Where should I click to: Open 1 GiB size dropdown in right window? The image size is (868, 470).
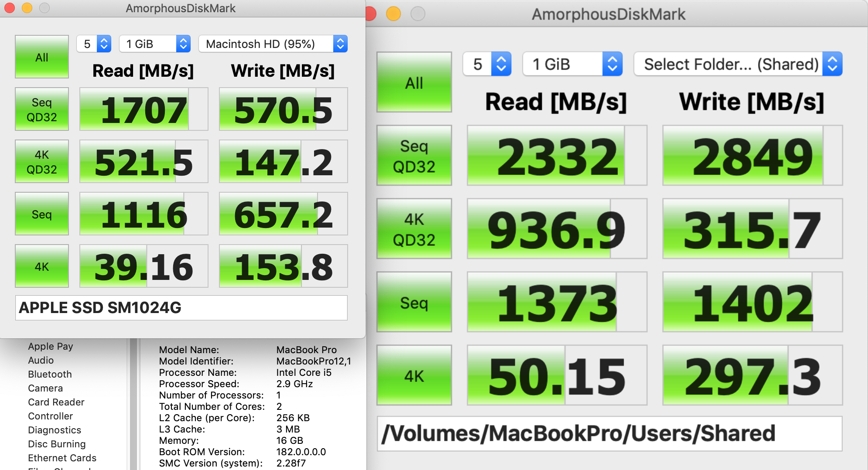click(572, 64)
